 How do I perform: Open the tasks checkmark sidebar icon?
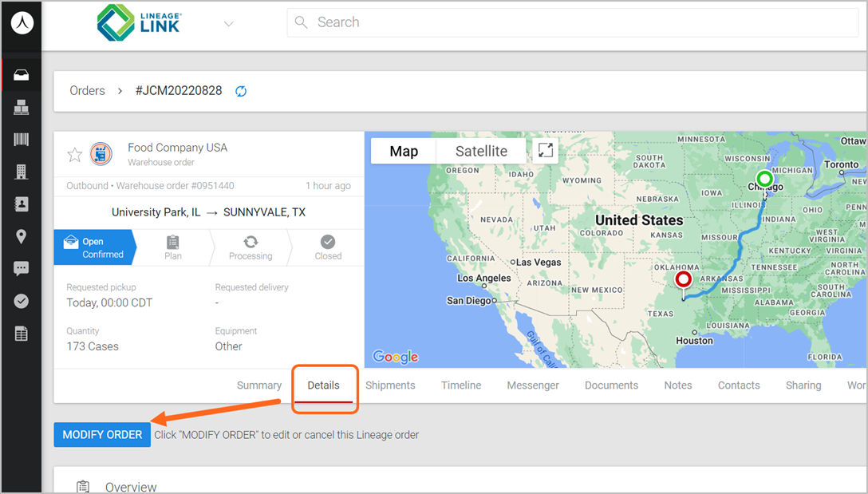21,302
